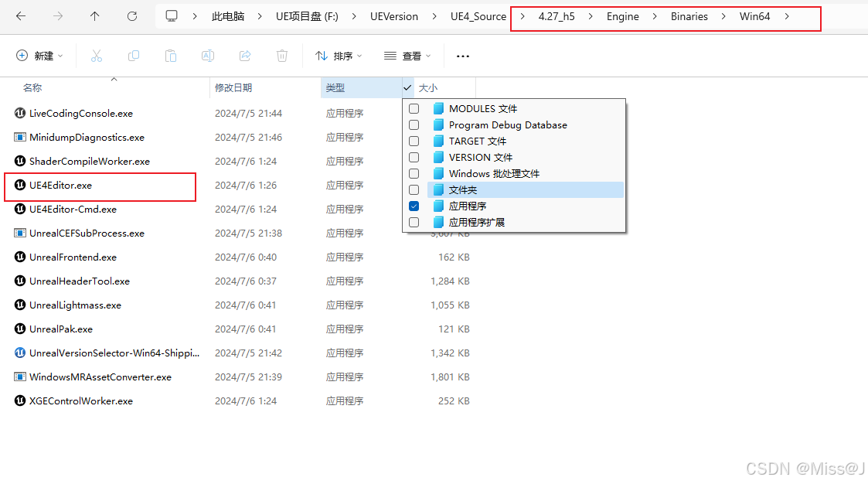The height and width of the screenshot is (484, 868).
Task: Click the XGEControlWorker.exe Unreal icon
Action: tap(20, 400)
